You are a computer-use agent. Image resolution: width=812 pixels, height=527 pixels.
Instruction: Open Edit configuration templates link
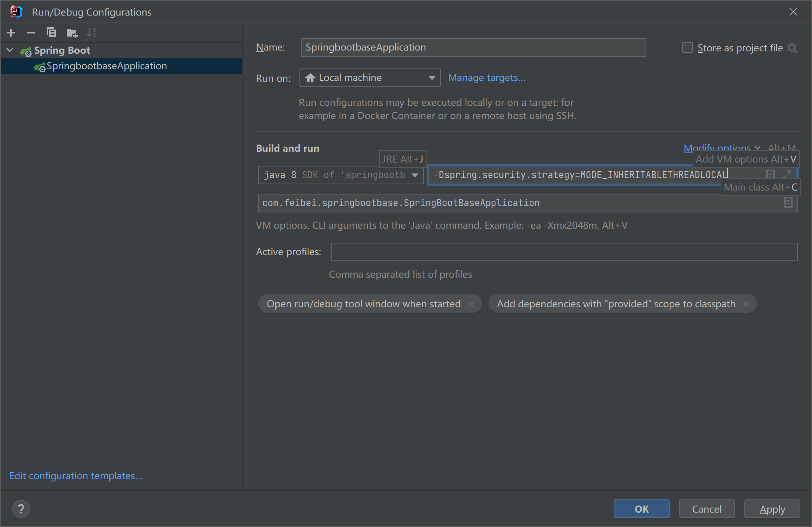click(x=76, y=476)
